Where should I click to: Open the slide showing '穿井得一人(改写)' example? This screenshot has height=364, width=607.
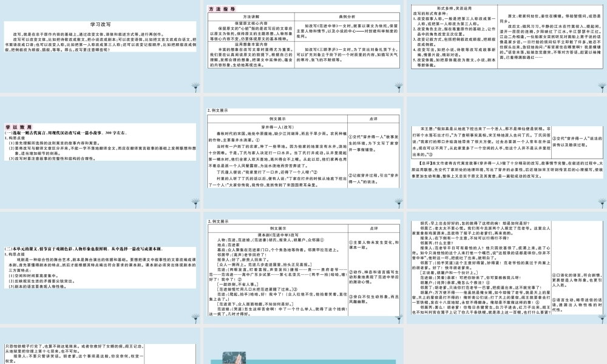[303, 152]
